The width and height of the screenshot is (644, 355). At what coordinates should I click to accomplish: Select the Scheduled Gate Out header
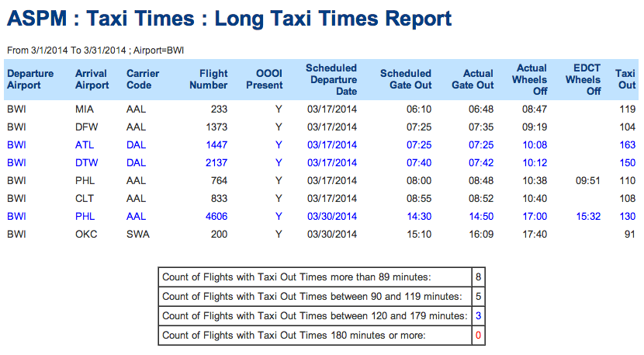(405, 79)
